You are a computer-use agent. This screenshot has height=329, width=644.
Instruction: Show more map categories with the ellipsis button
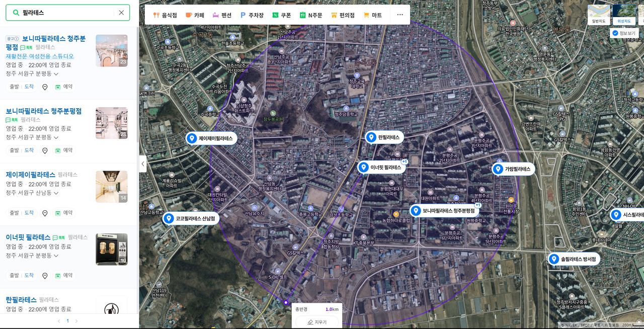[400, 15]
